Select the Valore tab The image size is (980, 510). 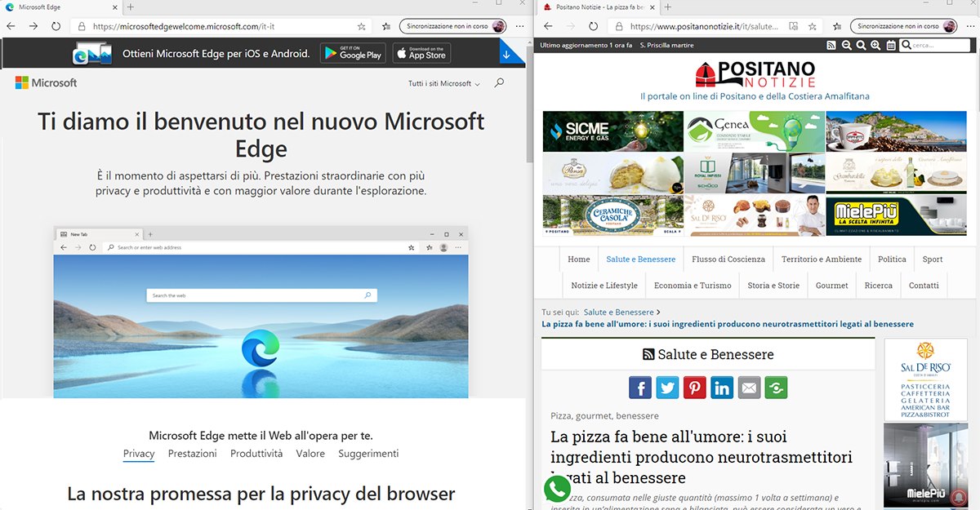point(310,454)
